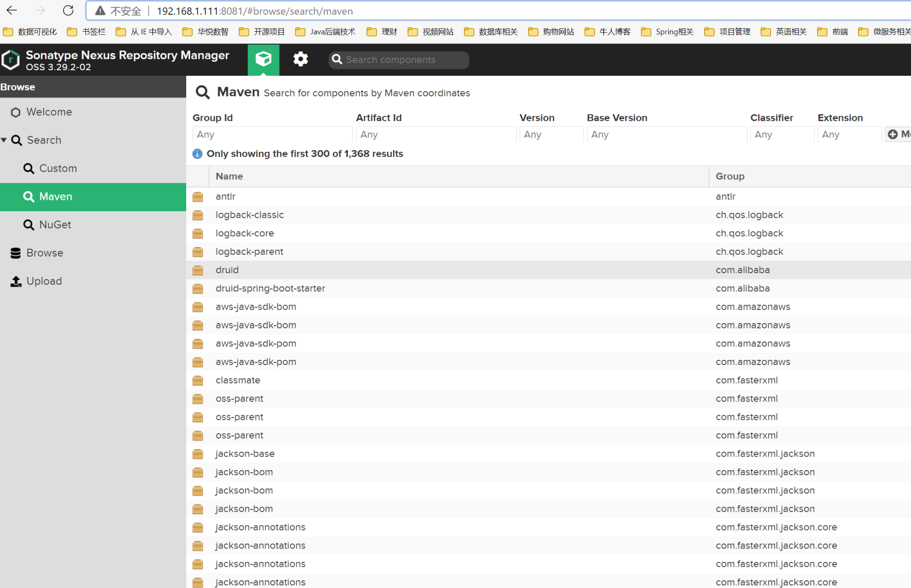Click com.alibaba group in druid row
This screenshot has height=588, width=911.
[x=743, y=270]
